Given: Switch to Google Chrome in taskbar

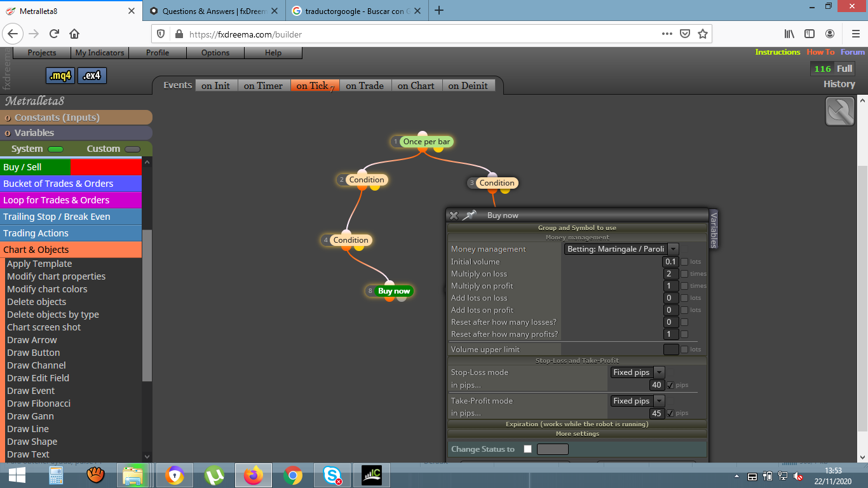Looking at the screenshot, I should point(293,475).
